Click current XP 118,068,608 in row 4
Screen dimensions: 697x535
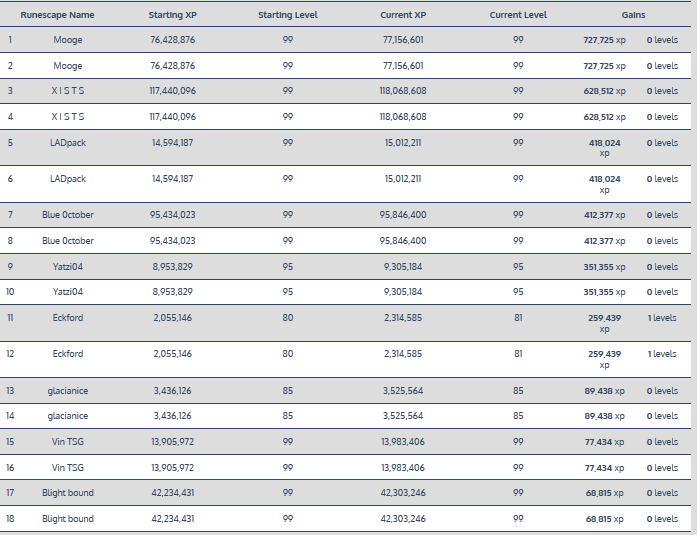(x=403, y=117)
